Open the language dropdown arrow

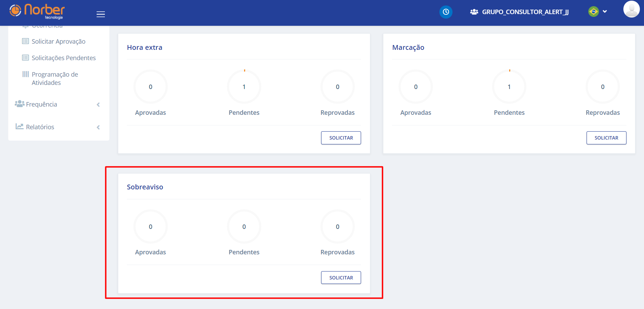[x=605, y=12]
